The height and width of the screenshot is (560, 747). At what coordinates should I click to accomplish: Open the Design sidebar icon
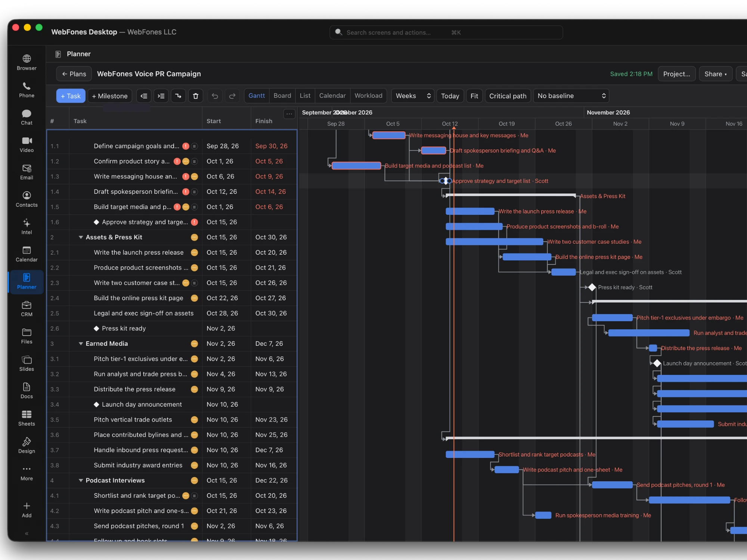click(x=27, y=445)
